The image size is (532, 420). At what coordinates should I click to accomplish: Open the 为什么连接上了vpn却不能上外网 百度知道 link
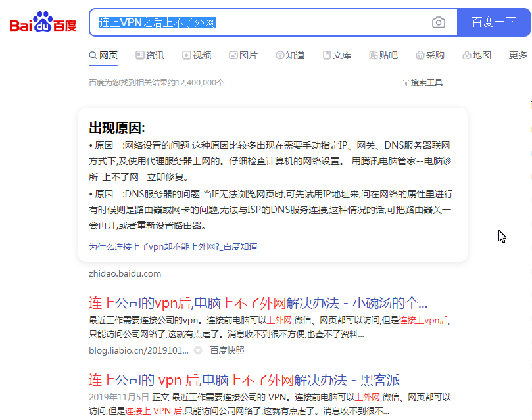[173, 246]
